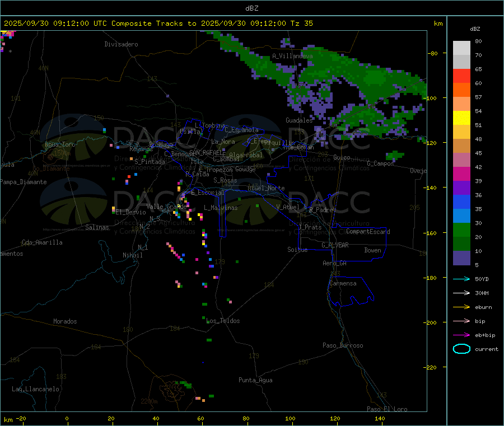The image size is (504, 426).
Task: Select the blue 35 dBZ color band
Action: 461,202
